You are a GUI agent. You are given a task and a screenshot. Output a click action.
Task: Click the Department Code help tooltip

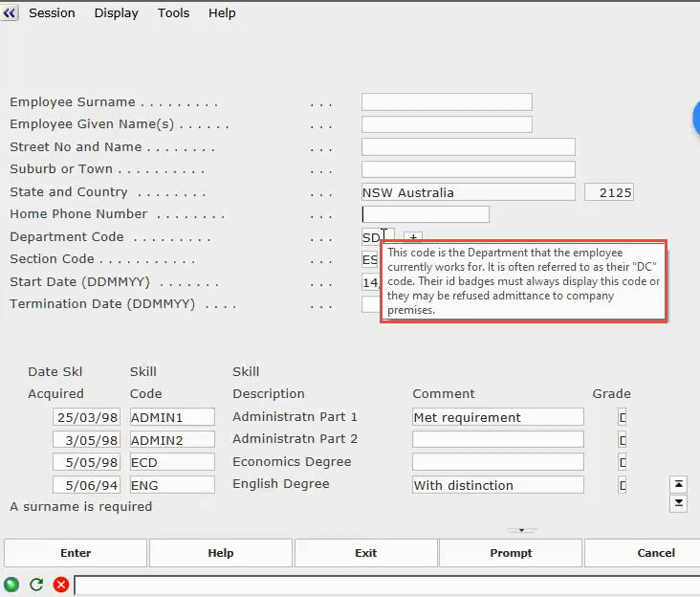point(524,281)
